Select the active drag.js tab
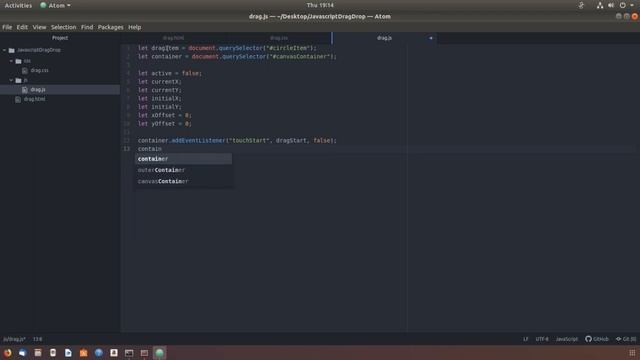 384,38
